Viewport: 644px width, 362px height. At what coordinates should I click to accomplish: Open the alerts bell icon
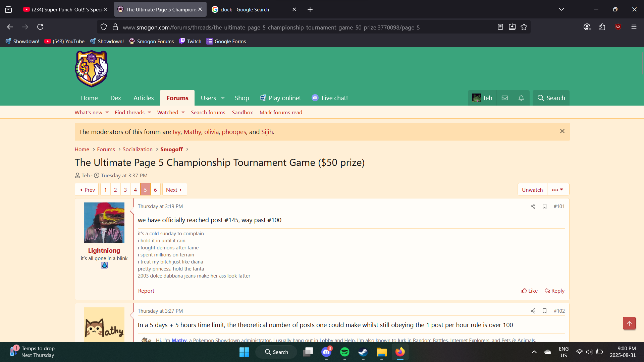click(x=521, y=98)
